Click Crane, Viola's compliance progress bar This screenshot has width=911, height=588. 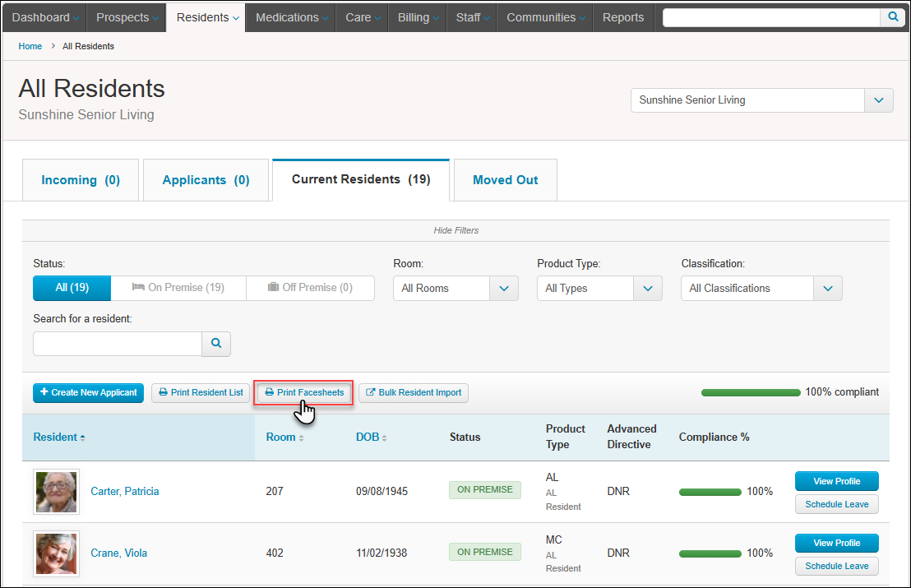pos(710,553)
